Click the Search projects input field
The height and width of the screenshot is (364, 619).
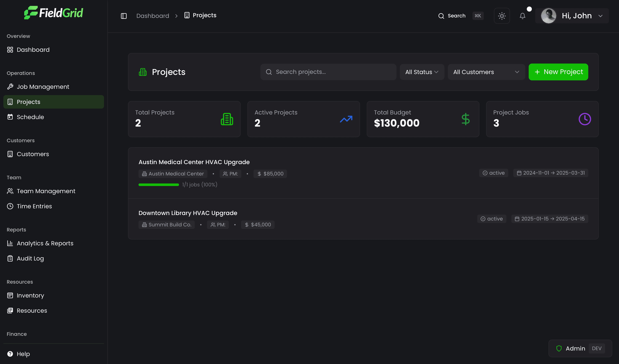[328, 72]
